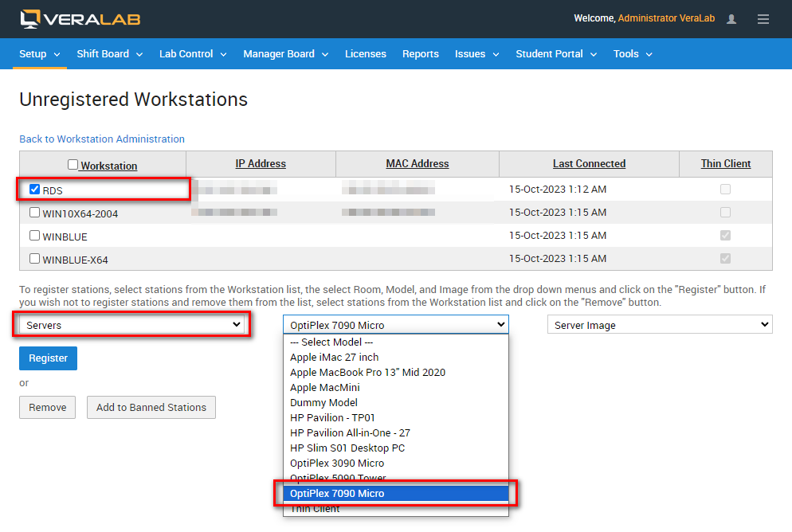Select Apple iMac 27 inch model
The height and width of the screenshot is (532, 792).
tap(395, 358)
